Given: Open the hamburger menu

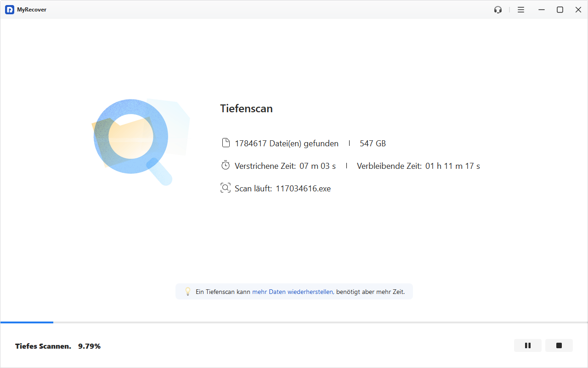Looking at the screenshot, I should click(x=521, y=10).
